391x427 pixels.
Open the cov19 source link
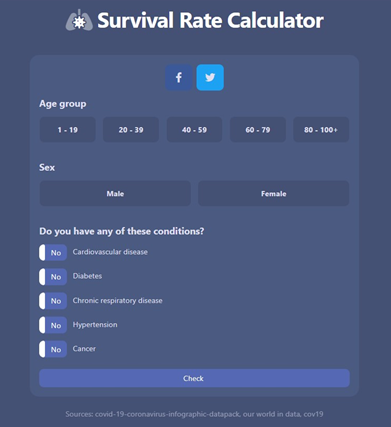tap(313, 414)
